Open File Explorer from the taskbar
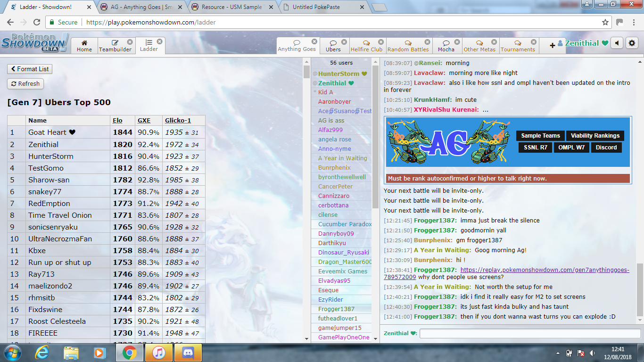Screen dimensions: 644x362 tap(71, 353)
